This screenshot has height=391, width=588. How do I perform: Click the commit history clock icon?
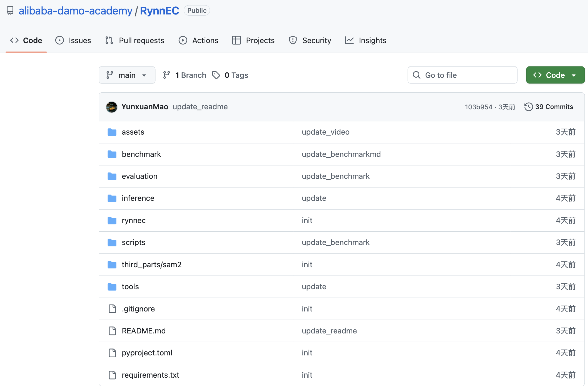coord(528,107)
